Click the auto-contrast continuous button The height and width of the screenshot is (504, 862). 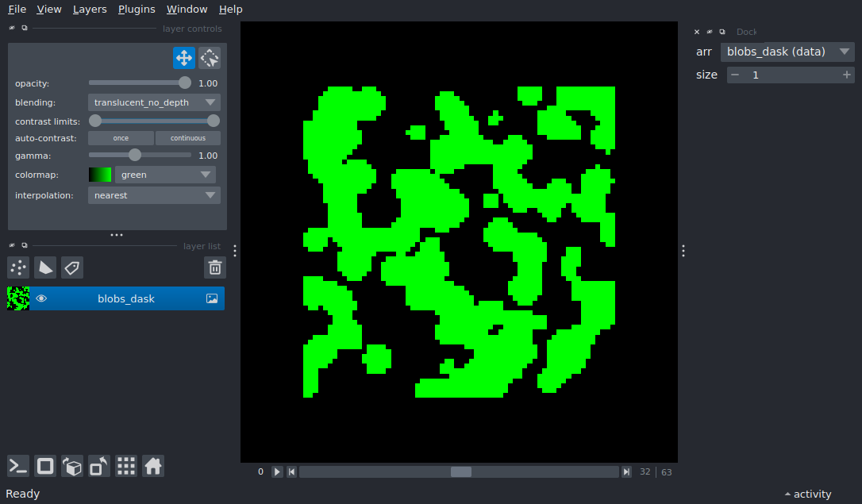tap(188, 138)
